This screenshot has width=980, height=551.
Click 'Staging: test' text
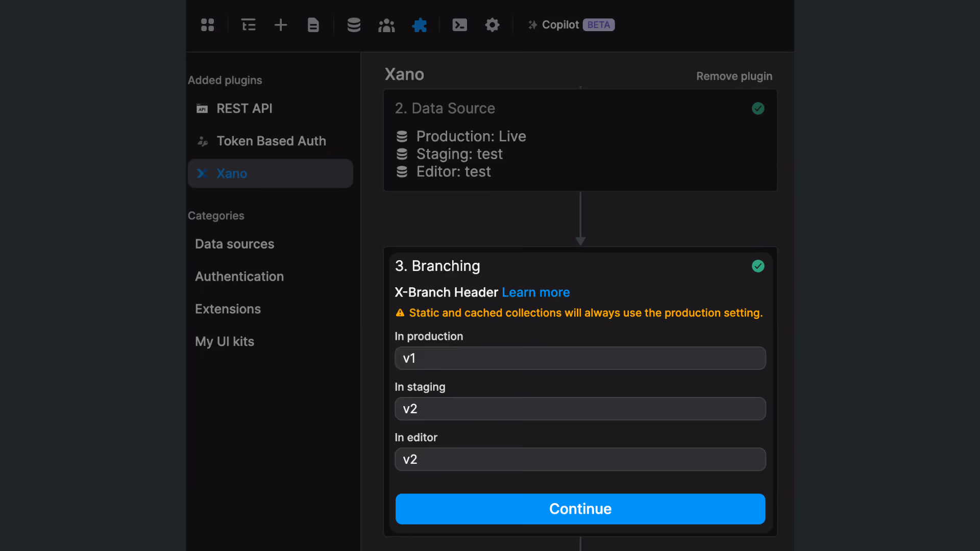click(x=459, y=154)
